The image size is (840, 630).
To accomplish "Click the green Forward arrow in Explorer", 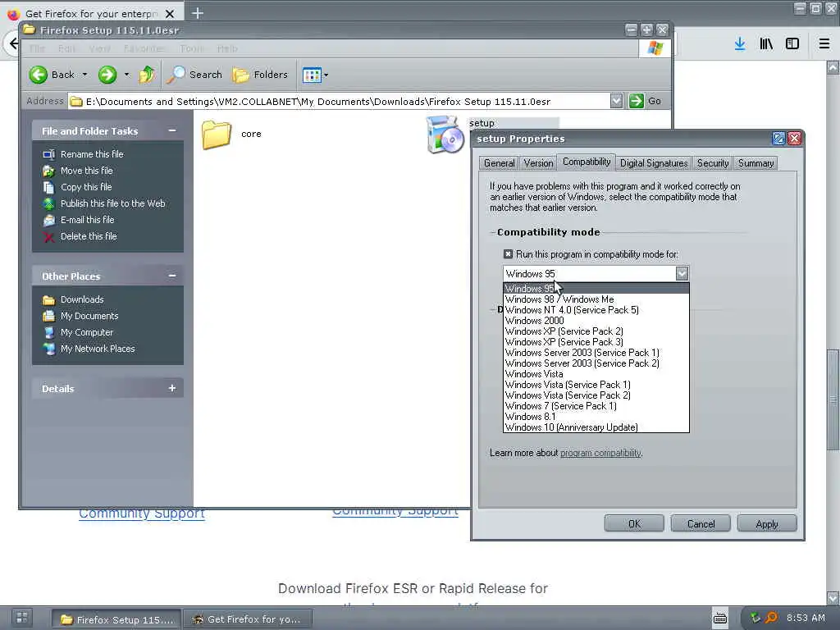I will pyautogui.click(x=107, y=75).
